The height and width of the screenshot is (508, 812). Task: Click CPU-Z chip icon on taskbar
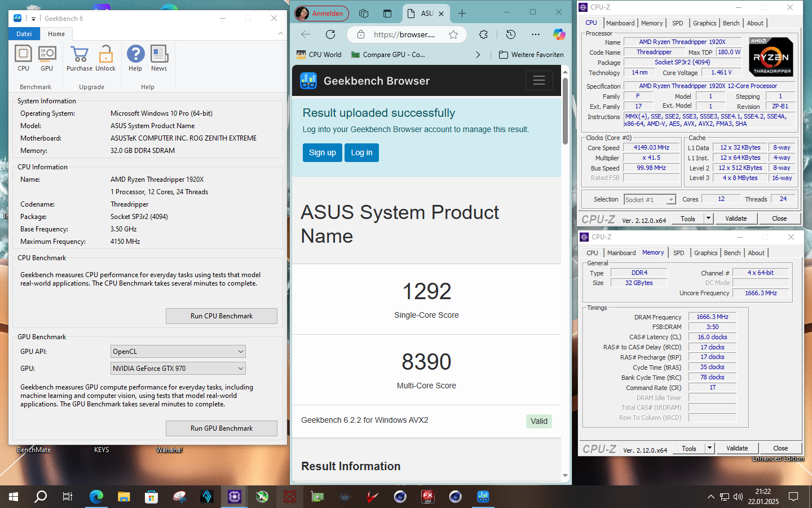tap(234, 497)
